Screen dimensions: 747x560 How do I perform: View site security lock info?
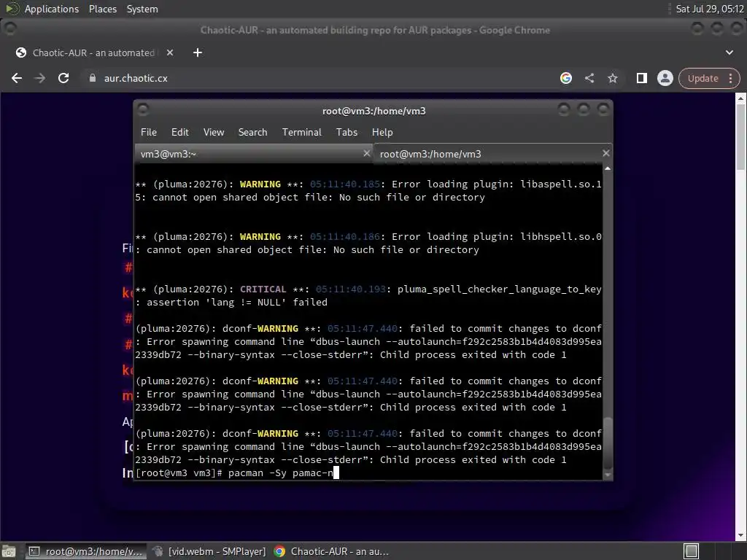tap(93, 78)
